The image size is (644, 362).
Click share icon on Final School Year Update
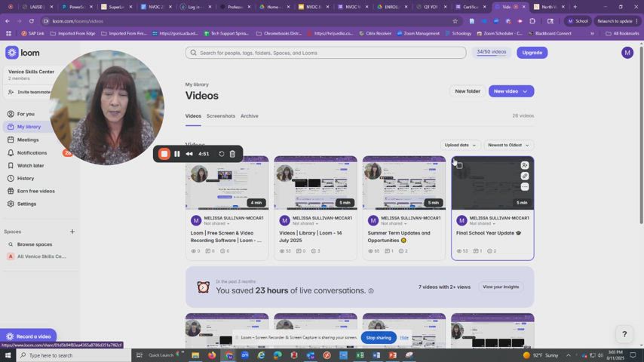(x=525, y=165)
